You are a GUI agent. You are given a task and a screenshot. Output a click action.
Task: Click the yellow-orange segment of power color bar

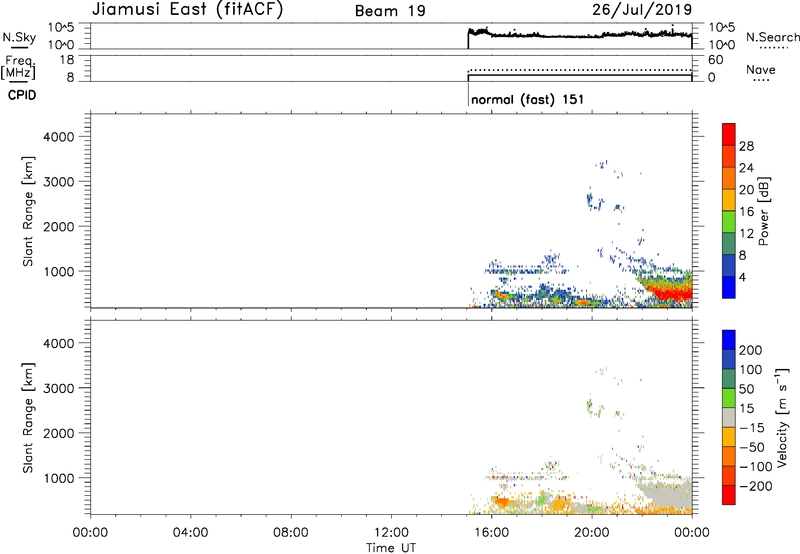[729, 199]
